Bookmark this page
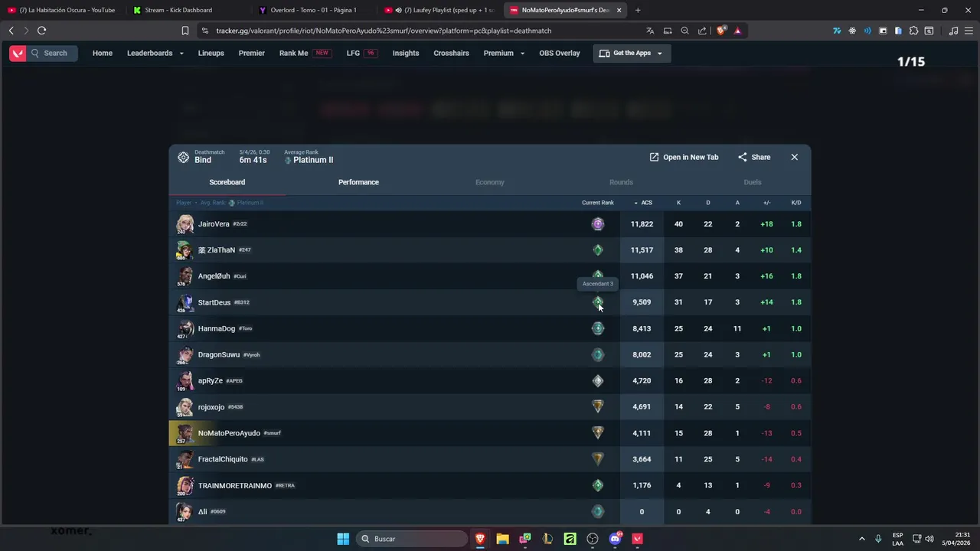The image size is (980, 551). click(185, 31)
